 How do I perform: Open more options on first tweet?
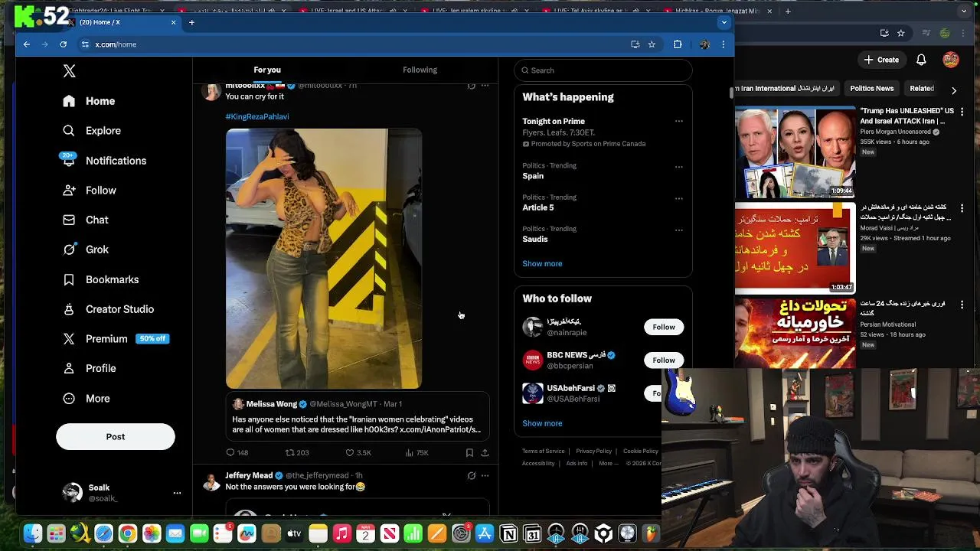(485, 86)
